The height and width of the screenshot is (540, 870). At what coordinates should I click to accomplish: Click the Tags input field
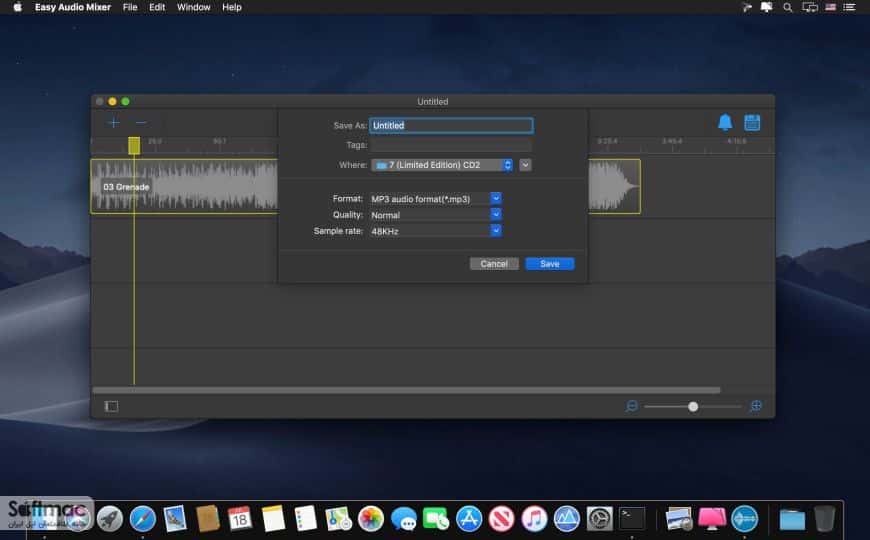pos(452,145)
